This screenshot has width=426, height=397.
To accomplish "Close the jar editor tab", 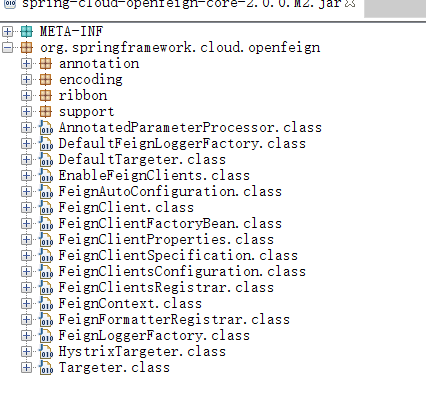I will click(350, 4).
